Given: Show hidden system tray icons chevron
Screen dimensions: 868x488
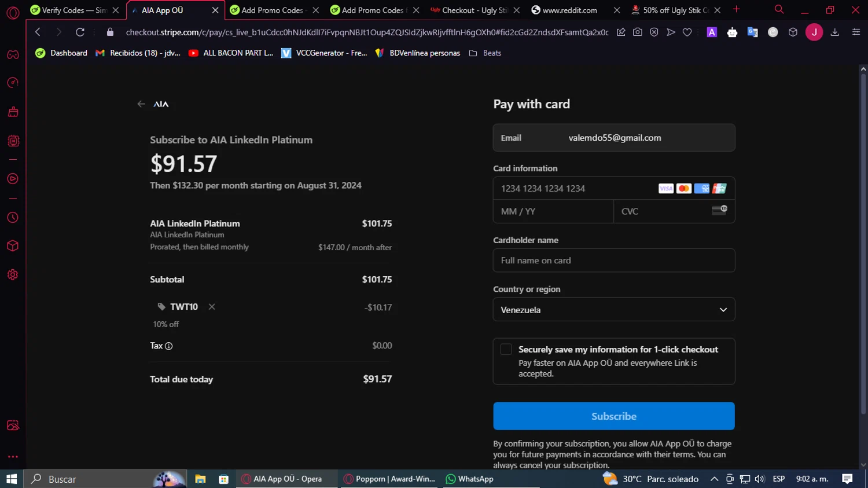Looking at the screenshot, I should click(x=714, y=479).
